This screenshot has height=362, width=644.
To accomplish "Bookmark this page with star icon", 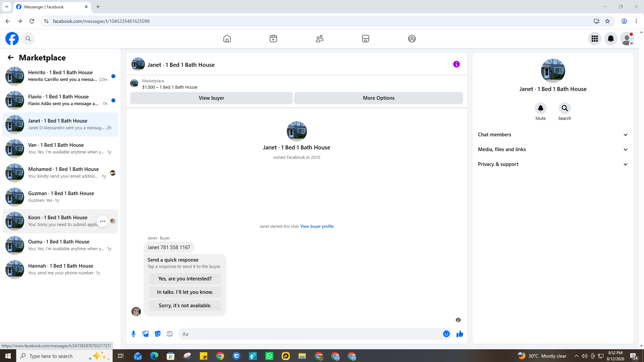I will (607, 21).
